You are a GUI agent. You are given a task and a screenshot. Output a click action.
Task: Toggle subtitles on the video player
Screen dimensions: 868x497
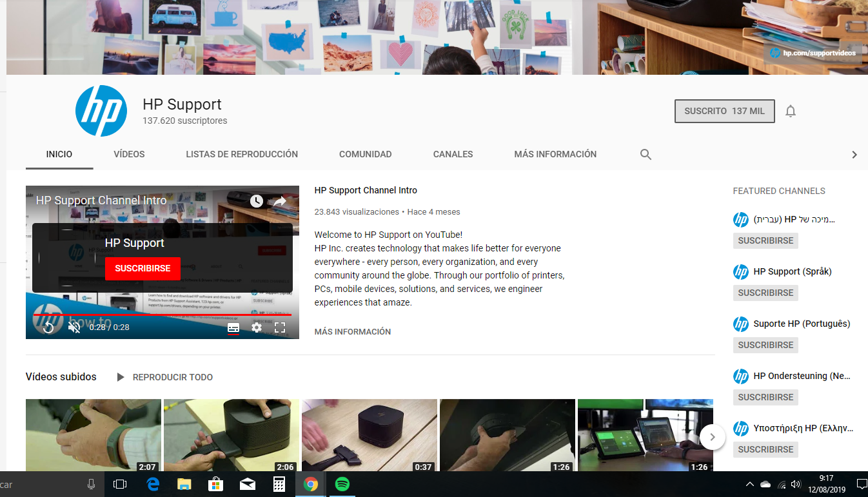233,327
